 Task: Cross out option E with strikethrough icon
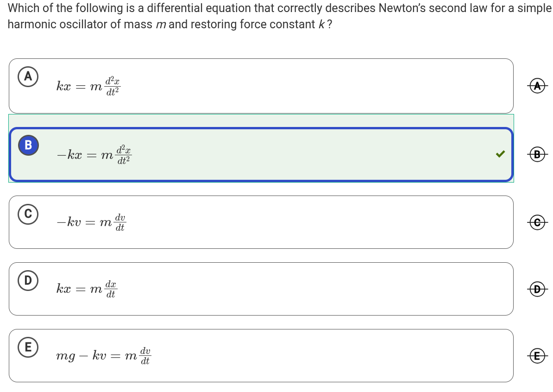pos(537,356)
